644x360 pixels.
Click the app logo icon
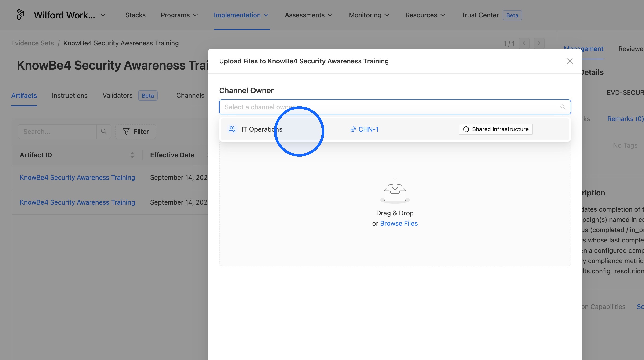click(20, 15)
